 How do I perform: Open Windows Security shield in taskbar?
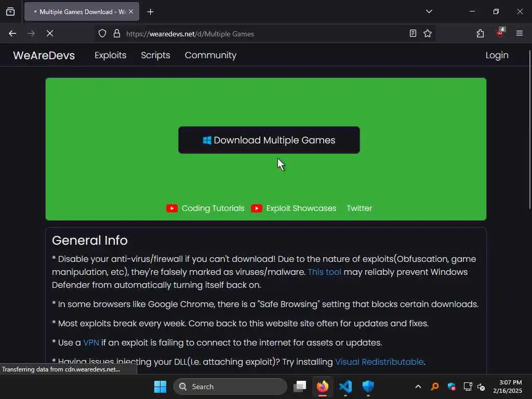[x=368, y=387]
